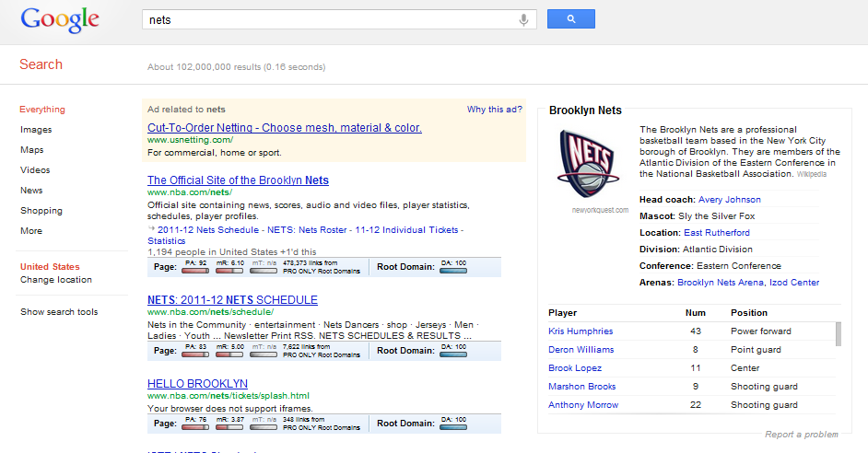Click PA 92 bar for nba.com/nets

coord(195,271)
